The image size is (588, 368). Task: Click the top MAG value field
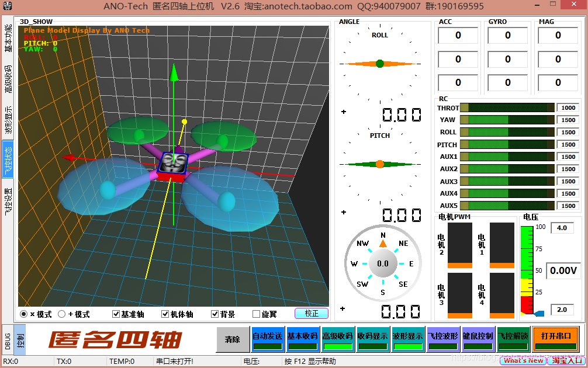(x=558, y=36)
